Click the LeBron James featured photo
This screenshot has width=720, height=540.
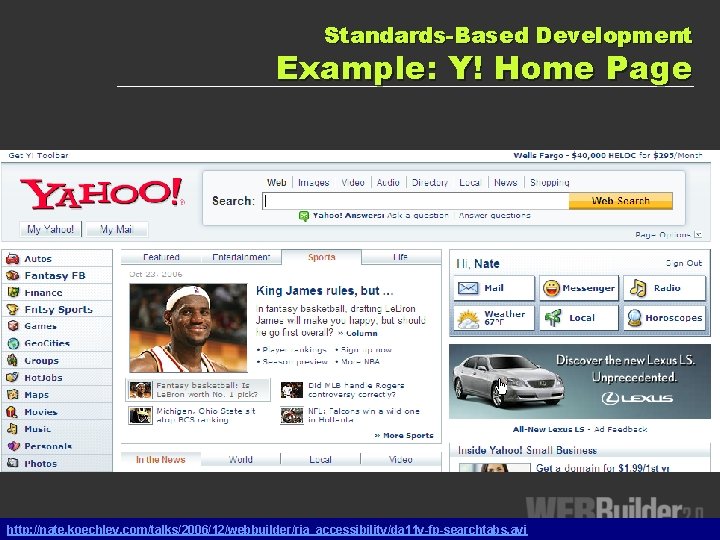(x=188, y=328)
